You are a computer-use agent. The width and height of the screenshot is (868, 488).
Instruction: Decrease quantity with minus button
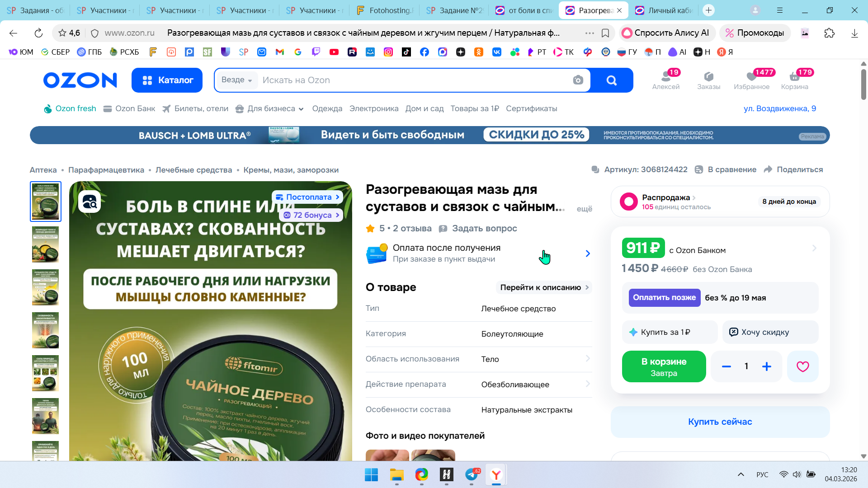[x=726, y=366]
